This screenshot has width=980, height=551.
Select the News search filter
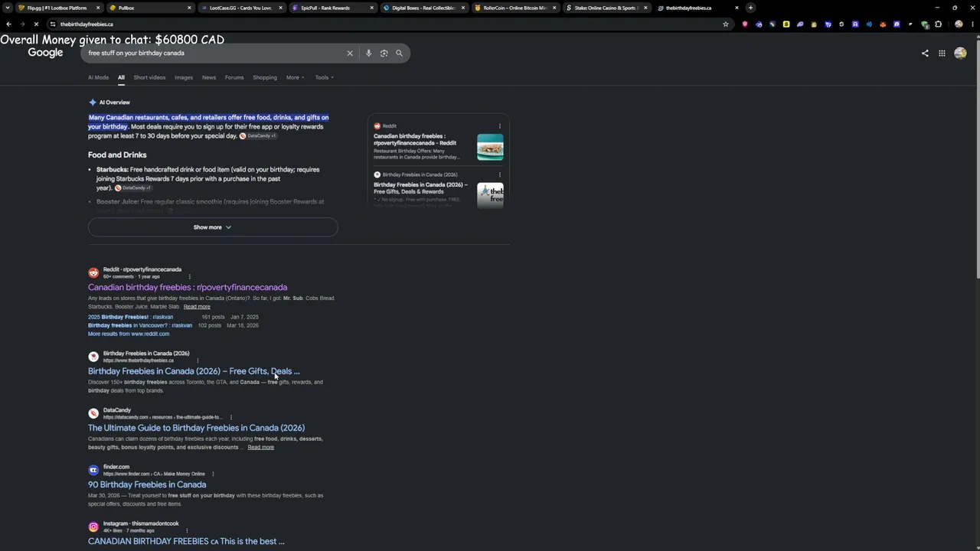[209, 77]
